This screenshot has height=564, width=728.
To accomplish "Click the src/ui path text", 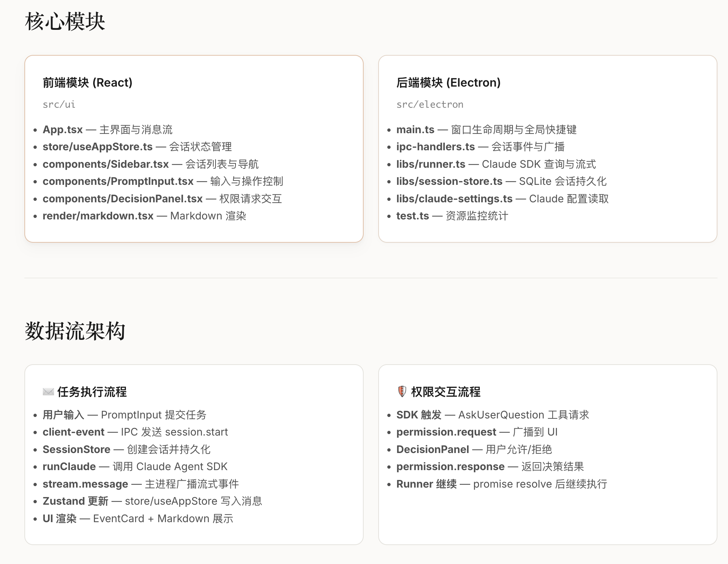I will (x=59, y=104).
